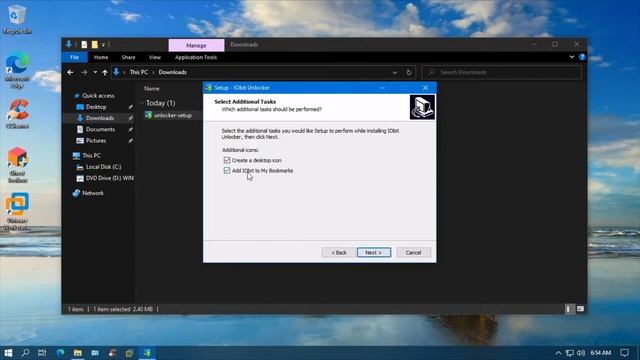Screen dimensions: 640x360
Task: Open Task View on taskbar
Action: (42, 353)
